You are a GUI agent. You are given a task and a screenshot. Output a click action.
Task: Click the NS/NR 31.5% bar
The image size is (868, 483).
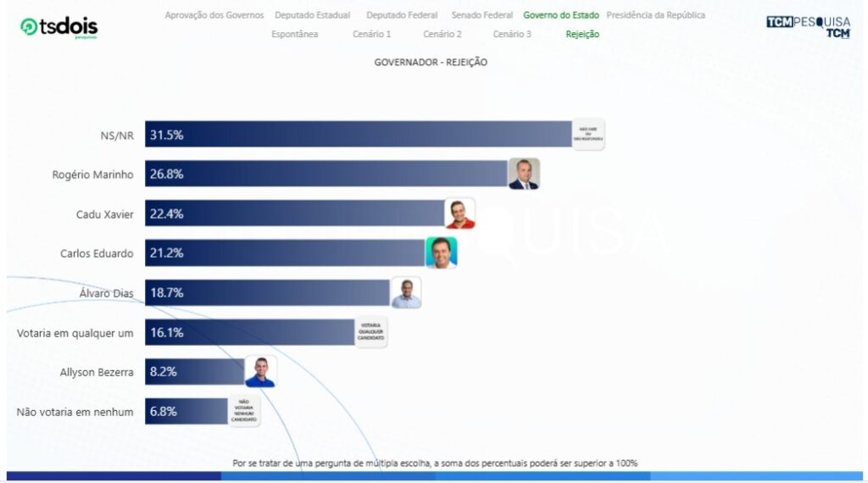(356, 134)
